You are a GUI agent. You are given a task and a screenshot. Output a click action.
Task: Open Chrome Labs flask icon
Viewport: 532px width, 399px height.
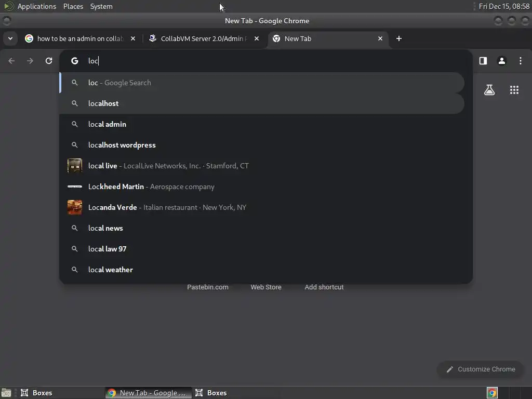489,90
